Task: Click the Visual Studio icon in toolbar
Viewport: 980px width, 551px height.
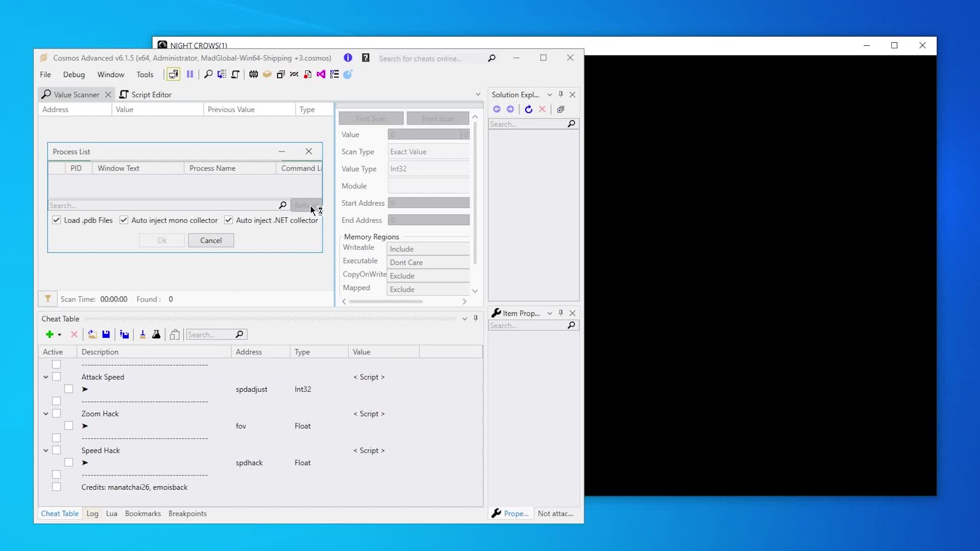Action: pos(321,74)
